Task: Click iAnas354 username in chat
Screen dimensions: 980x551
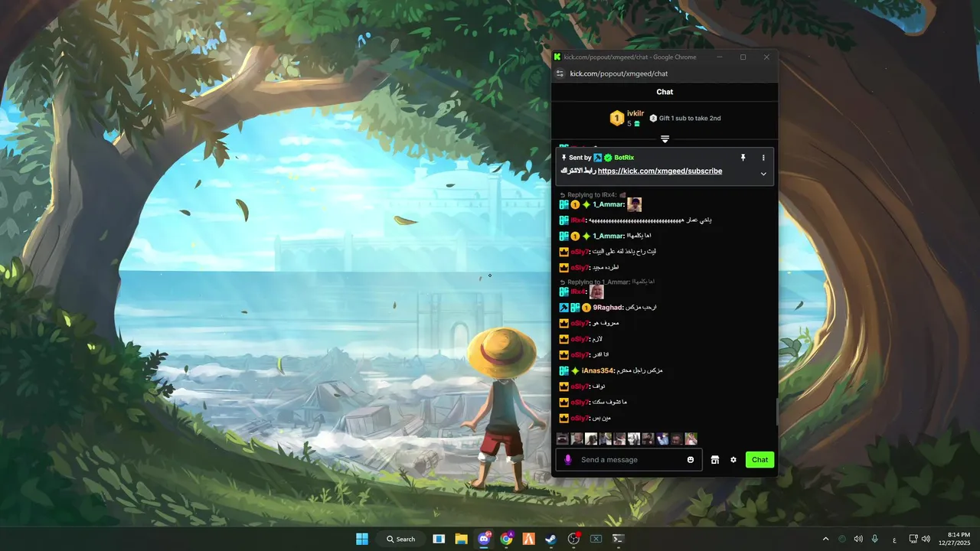Action: point(598,370)
